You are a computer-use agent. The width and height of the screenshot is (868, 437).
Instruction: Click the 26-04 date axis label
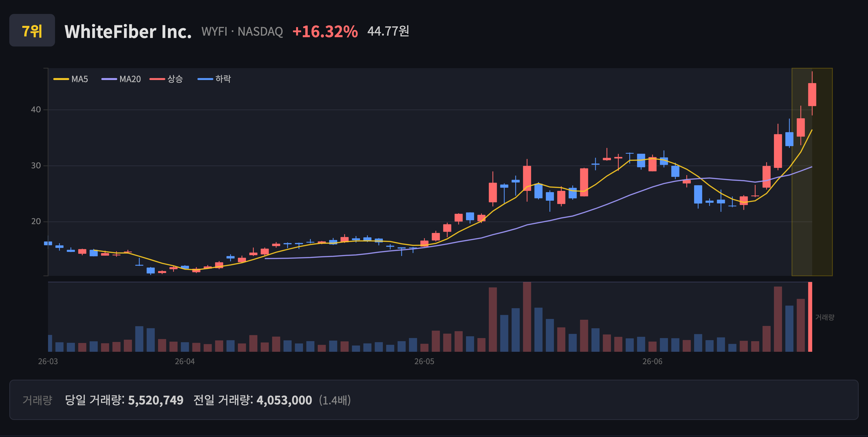click(185, 362)
